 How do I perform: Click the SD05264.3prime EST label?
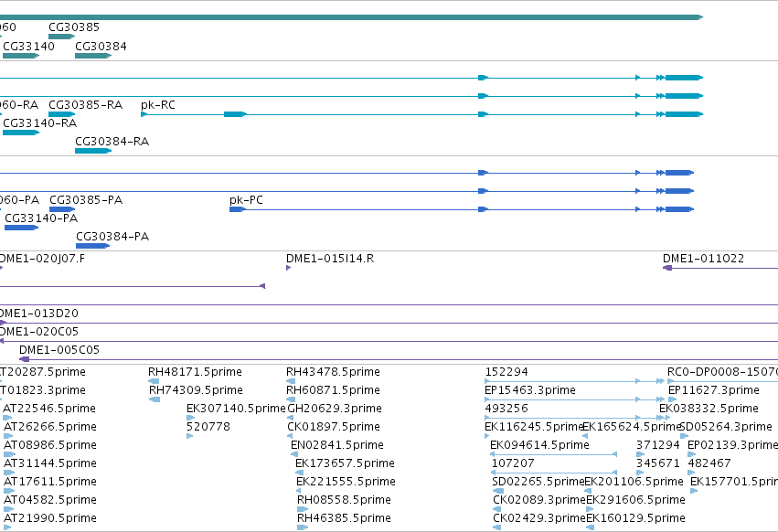pos(726,427)
